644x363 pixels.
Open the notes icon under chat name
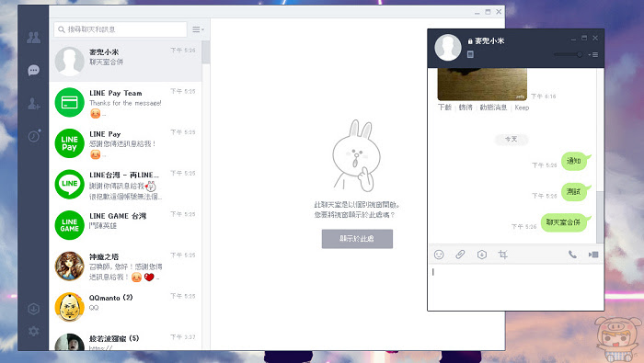point(470,54)
